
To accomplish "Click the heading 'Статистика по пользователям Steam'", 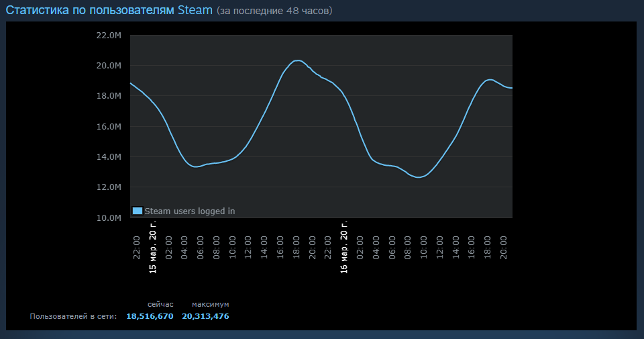I will (x=109, y=10).
